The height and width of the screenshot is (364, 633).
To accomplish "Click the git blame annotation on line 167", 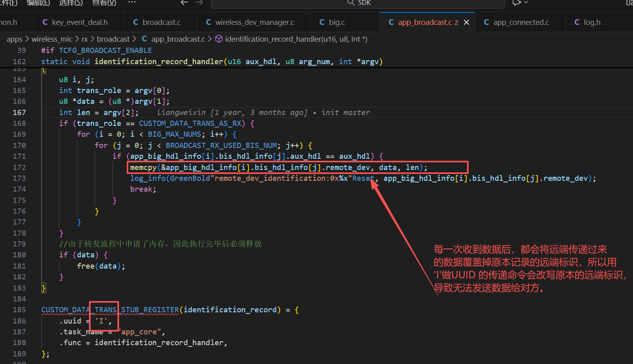I will [x=263, y=113].
